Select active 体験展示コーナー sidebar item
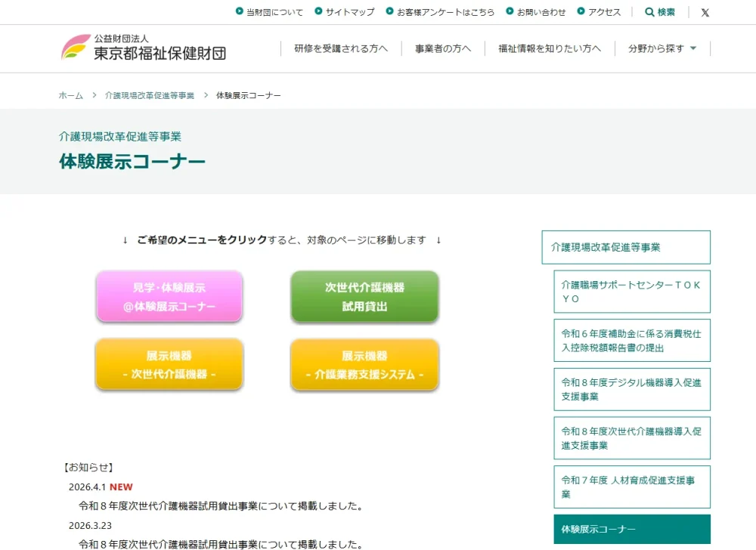The image size is (756, 550). coord(632,530)
